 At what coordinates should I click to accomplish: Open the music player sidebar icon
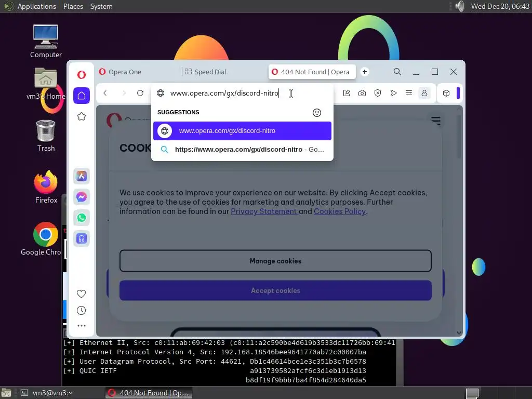click(x=82, y=238)
